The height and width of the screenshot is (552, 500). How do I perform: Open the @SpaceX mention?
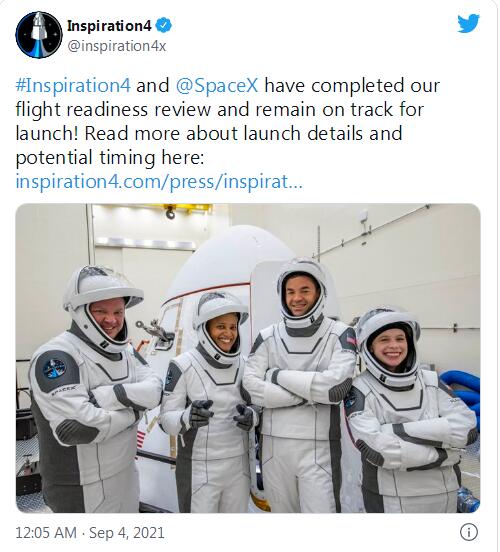tap(217, 86)
